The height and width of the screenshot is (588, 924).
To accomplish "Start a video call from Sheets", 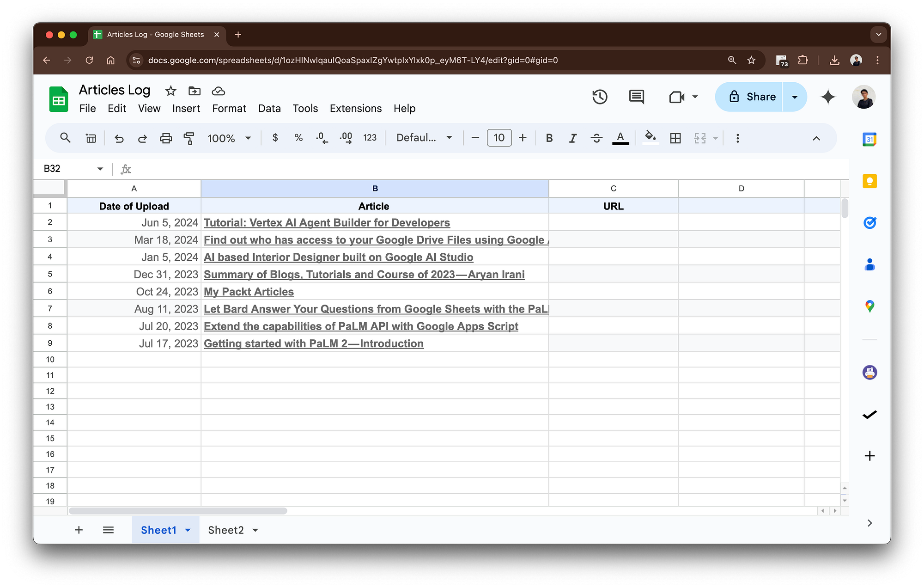I will pyautogui.click(x=676, y=97).
